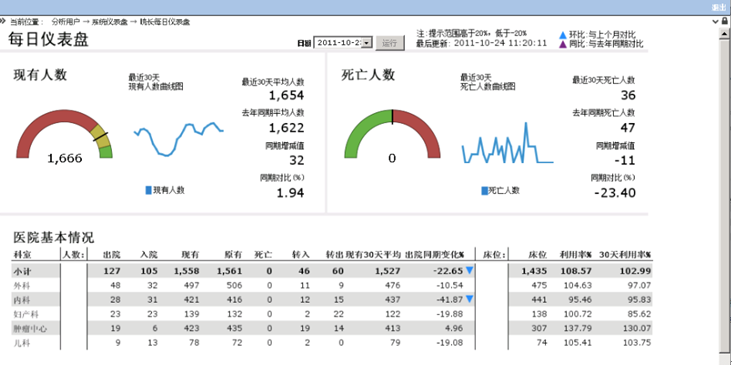Click 分析用户 in the breadcrumb

pyautogui.click(x=66, y=22)
